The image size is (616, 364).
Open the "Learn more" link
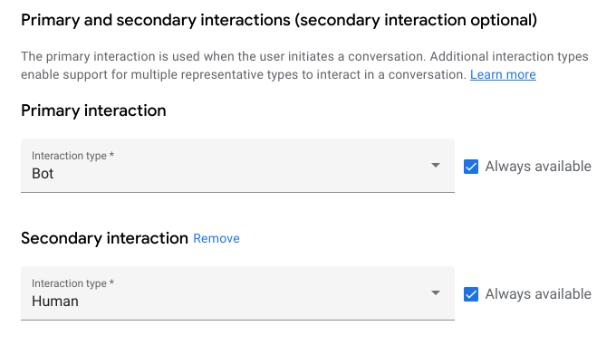click(x=503, y=74)
